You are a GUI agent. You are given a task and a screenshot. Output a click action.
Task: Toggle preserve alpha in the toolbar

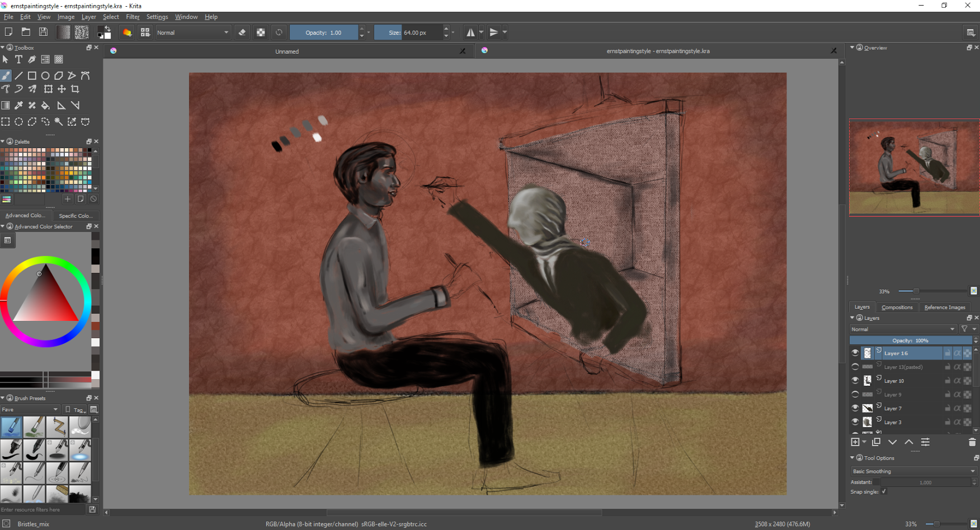pyautogui.click(x=261, y=32)
